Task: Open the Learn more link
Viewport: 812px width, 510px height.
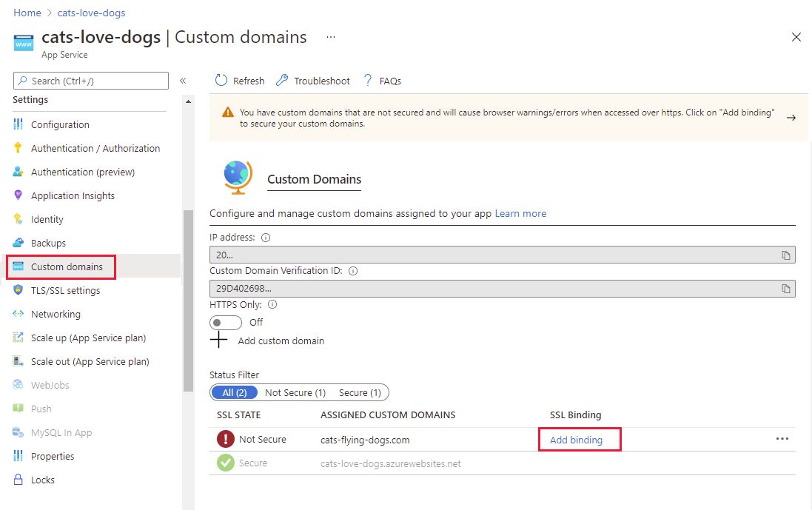Action: pyautogui.click(x=520, y=213)
